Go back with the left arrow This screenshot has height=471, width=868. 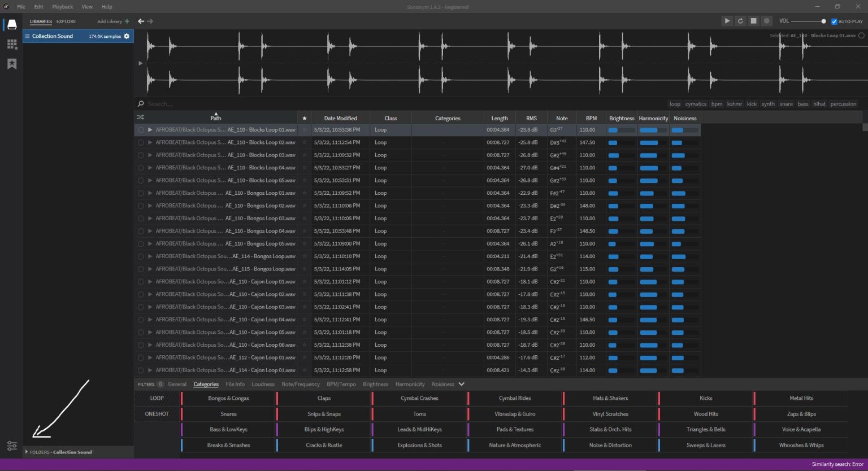click(141, 21)
